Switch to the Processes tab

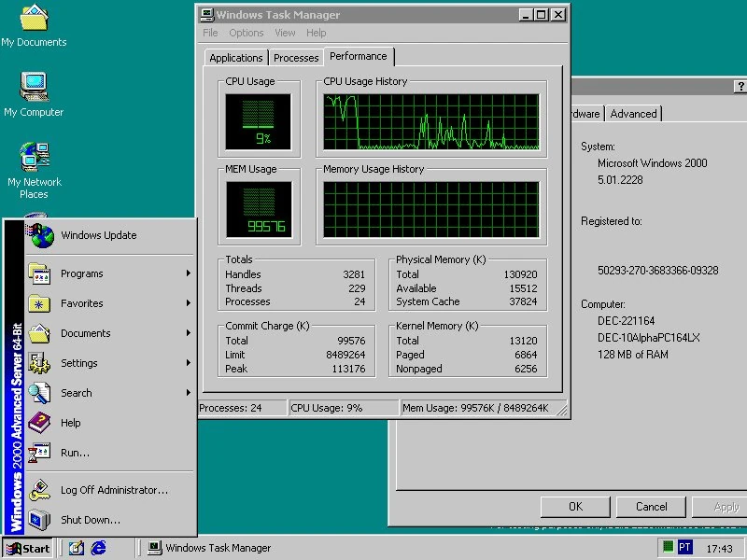tap(296, 58)
